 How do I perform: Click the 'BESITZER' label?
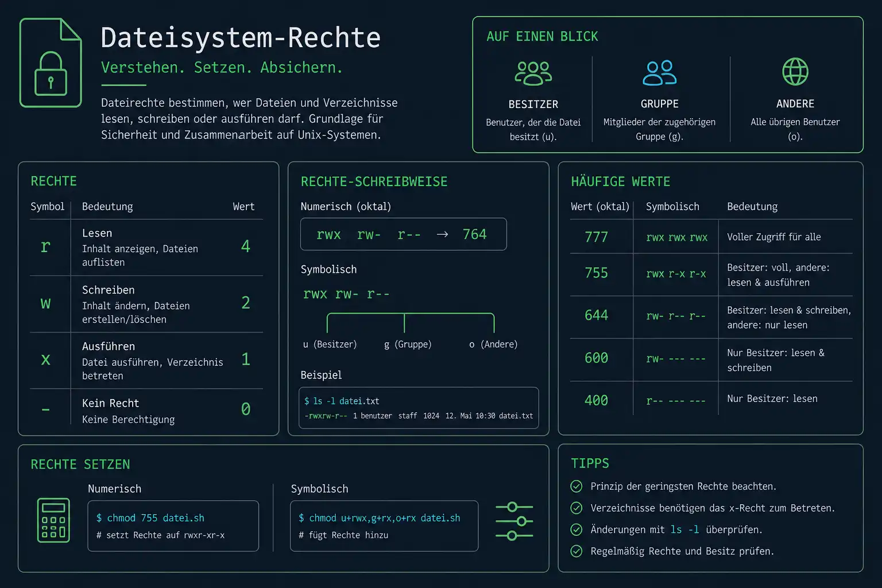tap(533, 105)
